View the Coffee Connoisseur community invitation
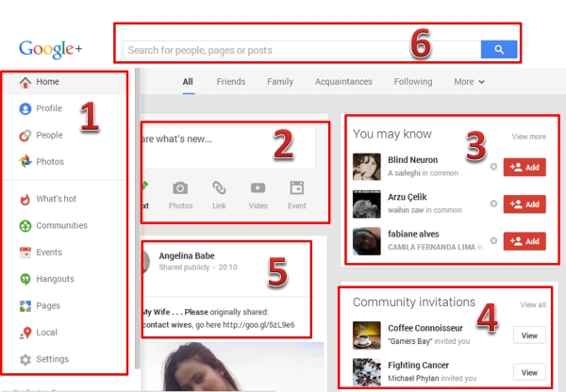 point(529,335)
